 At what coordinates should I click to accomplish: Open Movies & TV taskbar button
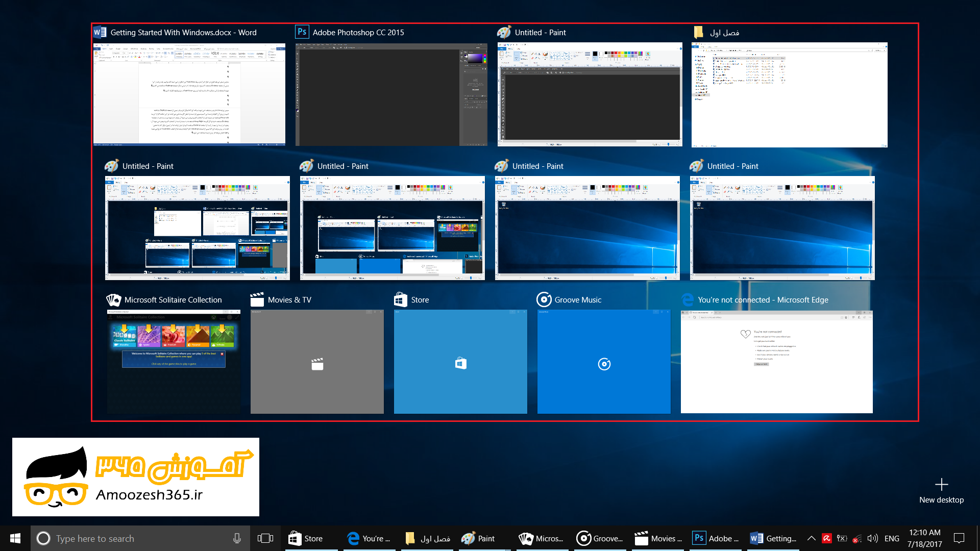click(658, 538)
